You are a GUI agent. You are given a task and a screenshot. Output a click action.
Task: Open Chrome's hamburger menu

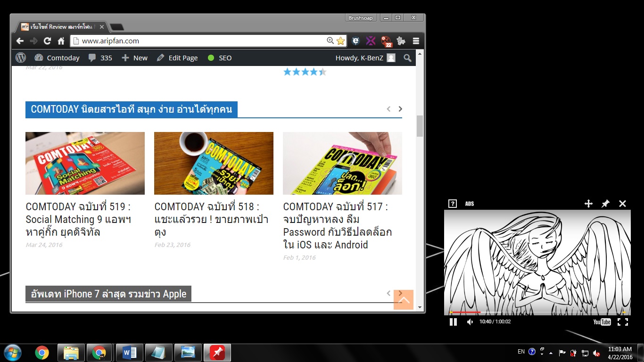416,41
